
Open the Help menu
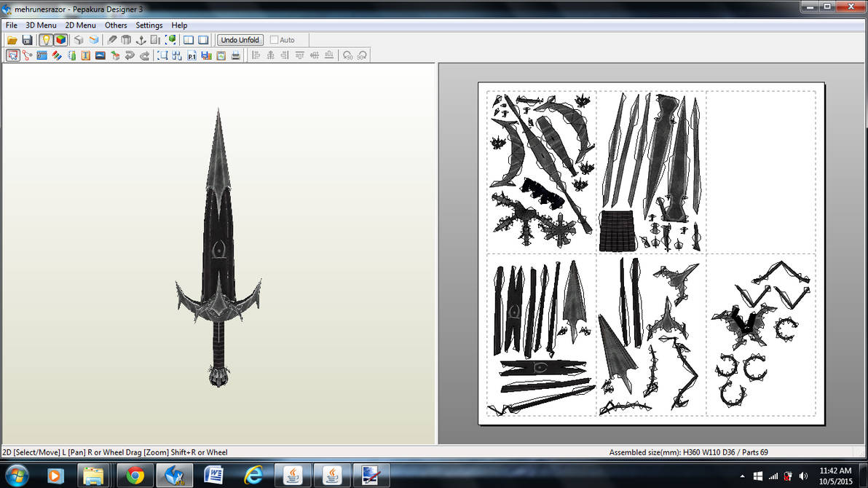[179, 25]
